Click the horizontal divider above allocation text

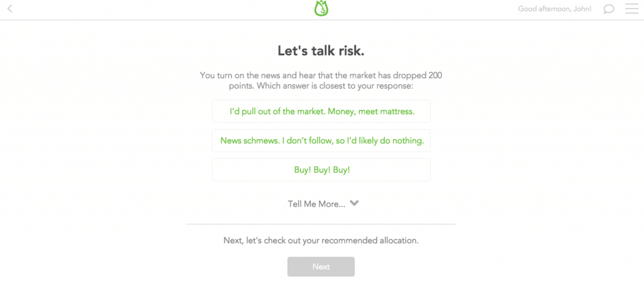(321, 224)
